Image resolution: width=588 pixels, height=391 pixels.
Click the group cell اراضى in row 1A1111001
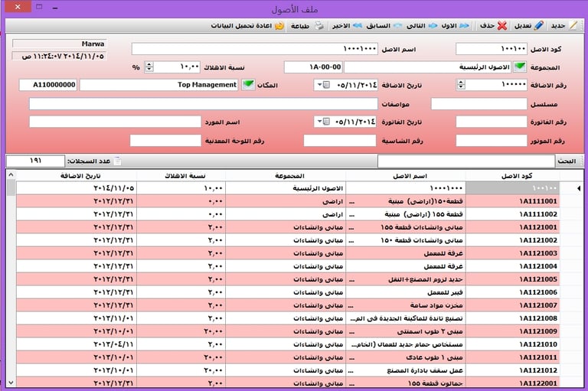tap(286, 201)
